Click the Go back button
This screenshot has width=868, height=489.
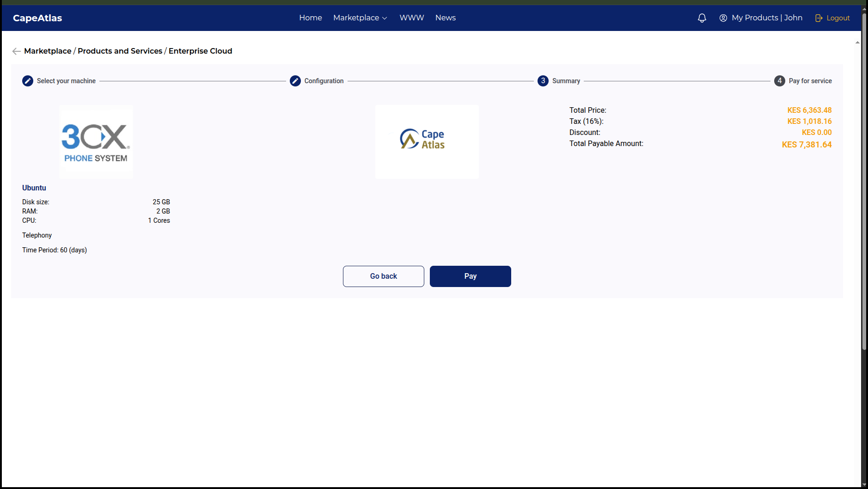pos(384,276)
